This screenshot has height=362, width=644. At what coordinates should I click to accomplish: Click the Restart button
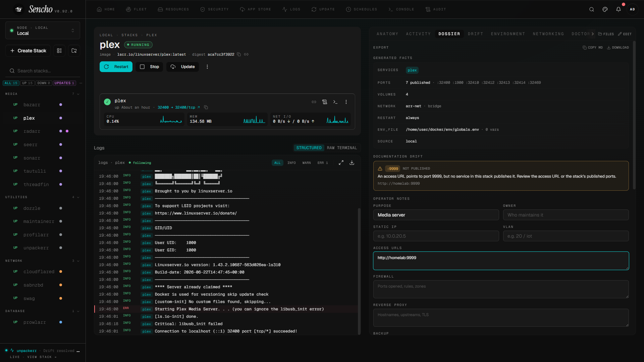pyautogui.click(x=116, y=67)
